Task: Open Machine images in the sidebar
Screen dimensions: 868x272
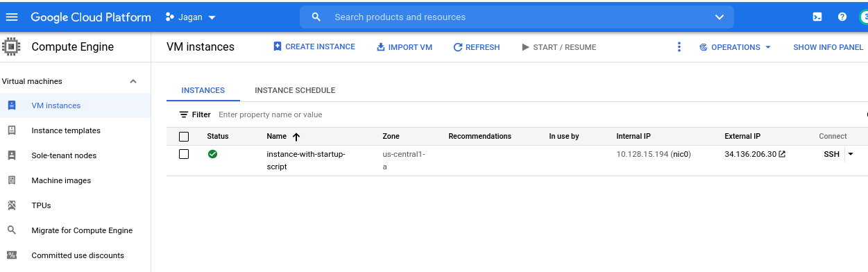Action: coord(61,180)
